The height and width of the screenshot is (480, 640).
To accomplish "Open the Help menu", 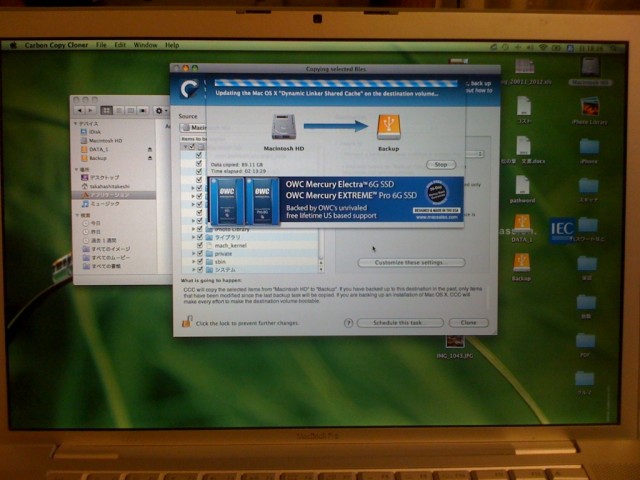I will pos(172,45).
